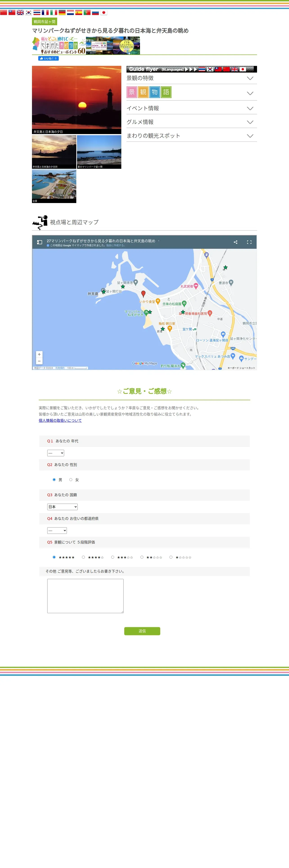Open the Thai guide flyer flag

click(x=202, y=69)
